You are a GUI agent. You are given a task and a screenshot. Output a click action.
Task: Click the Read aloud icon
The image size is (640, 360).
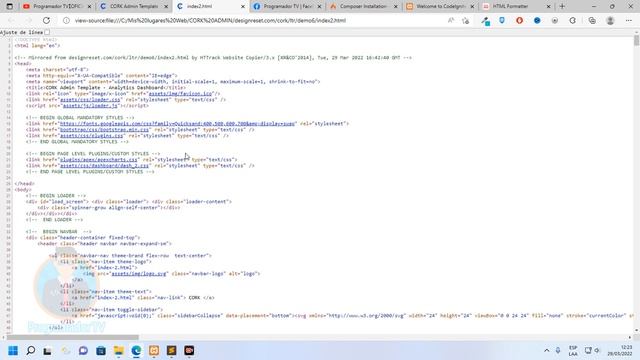[451, 20]
